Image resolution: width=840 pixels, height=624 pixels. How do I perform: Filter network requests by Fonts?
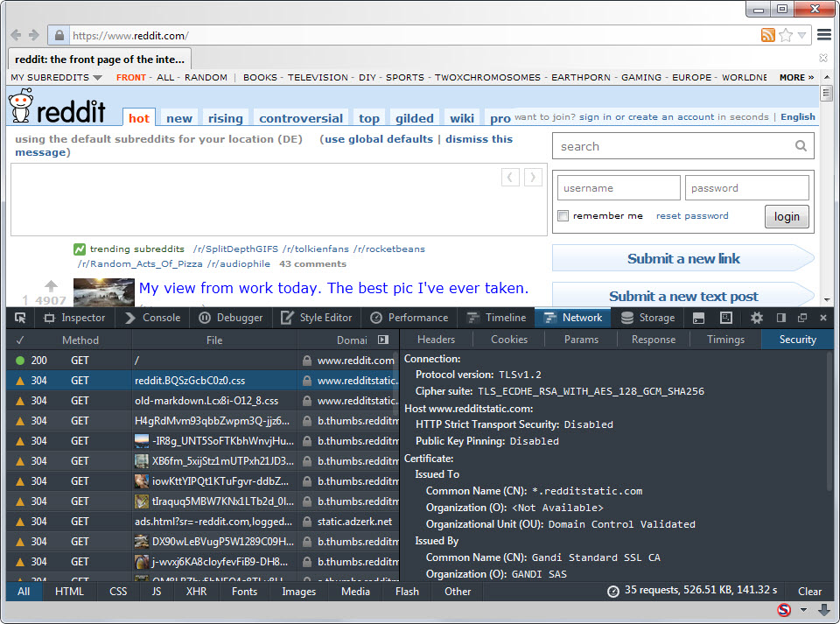pos(244,592)
